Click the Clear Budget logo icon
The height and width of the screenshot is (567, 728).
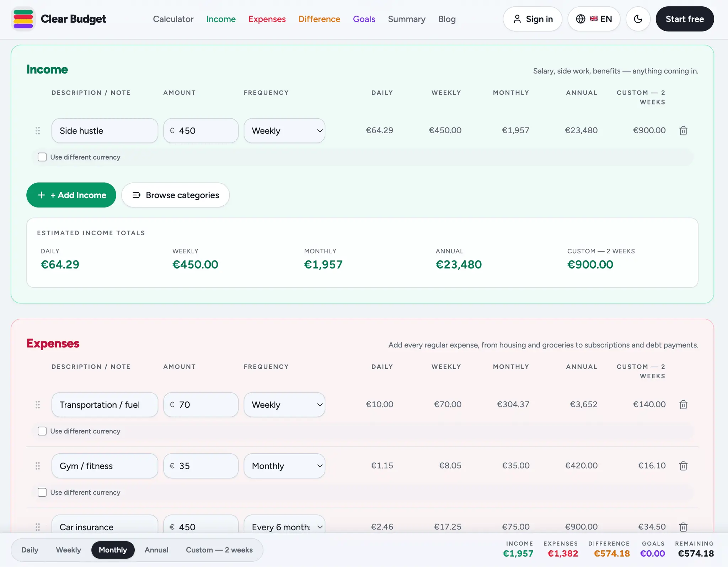point(23,19)
